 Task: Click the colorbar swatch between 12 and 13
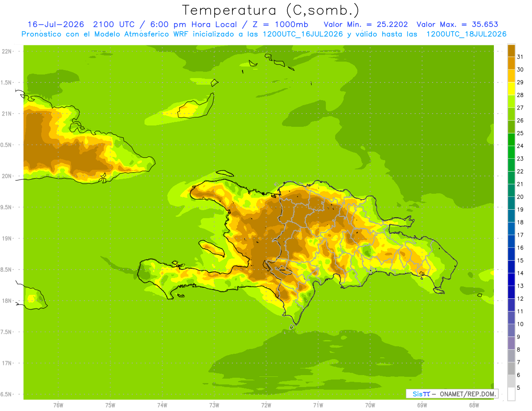(x=511, y=292)
